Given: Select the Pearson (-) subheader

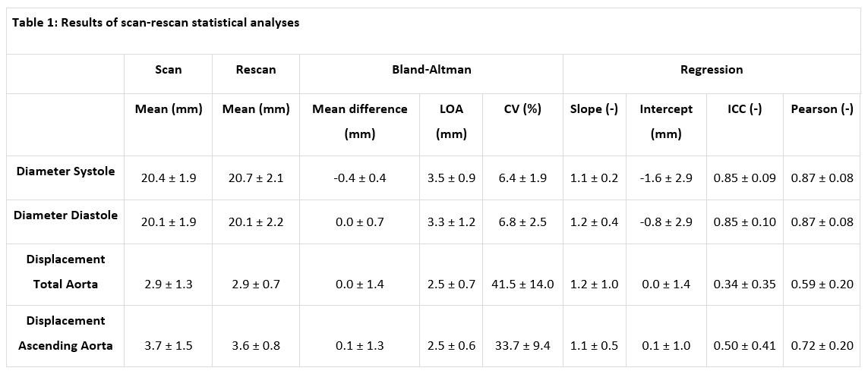Looking at the screenshot, I should (x=822, y=109).
